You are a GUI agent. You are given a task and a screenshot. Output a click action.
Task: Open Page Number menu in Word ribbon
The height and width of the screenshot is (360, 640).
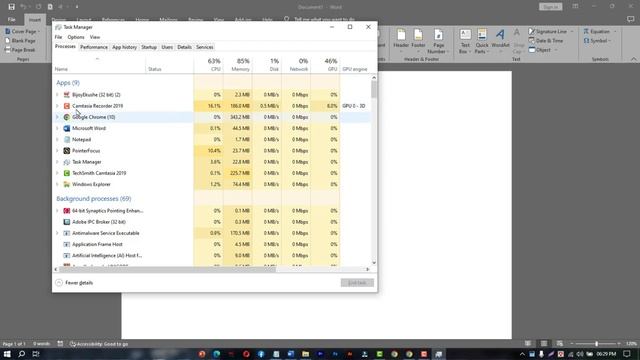[x=438, y=41]
